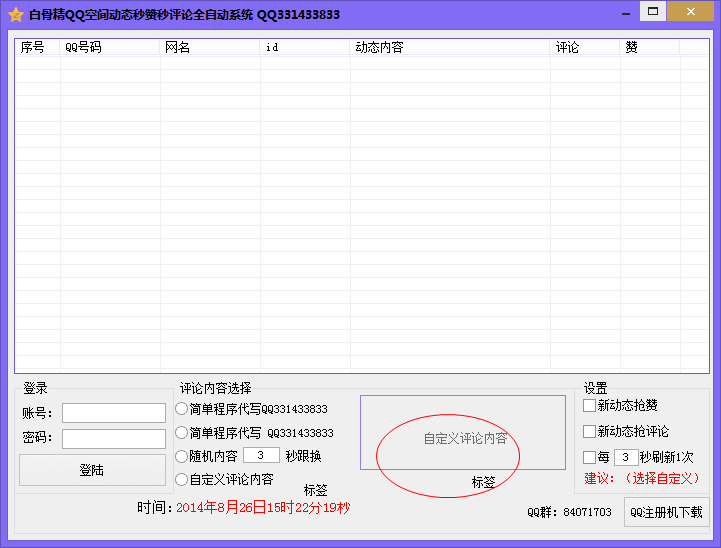Click the 登录 group title

coord(35,388)
